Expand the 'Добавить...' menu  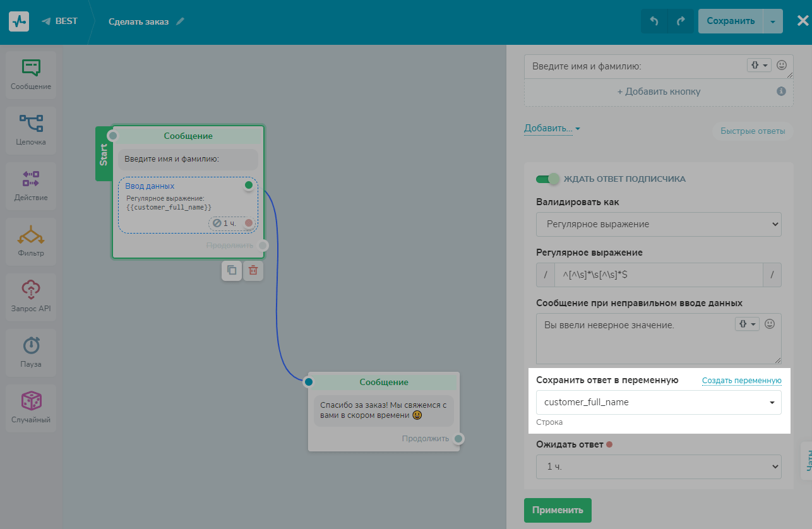pos(551,128)
